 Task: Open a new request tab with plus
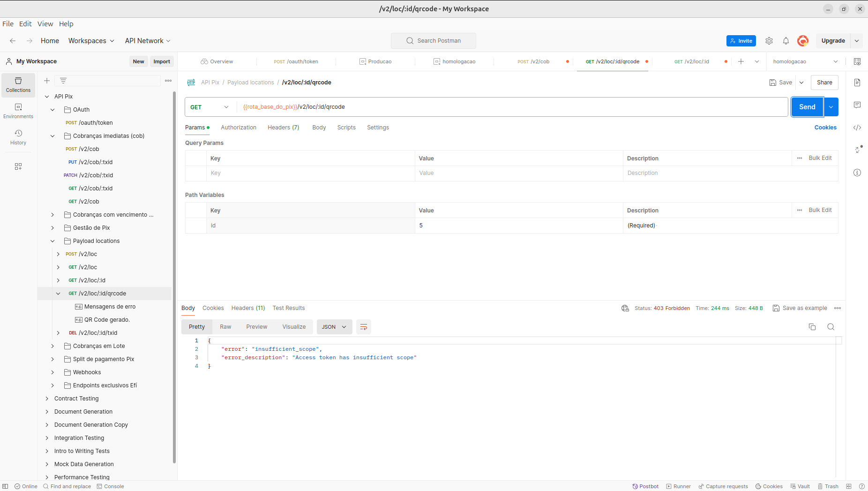point(741,61)
